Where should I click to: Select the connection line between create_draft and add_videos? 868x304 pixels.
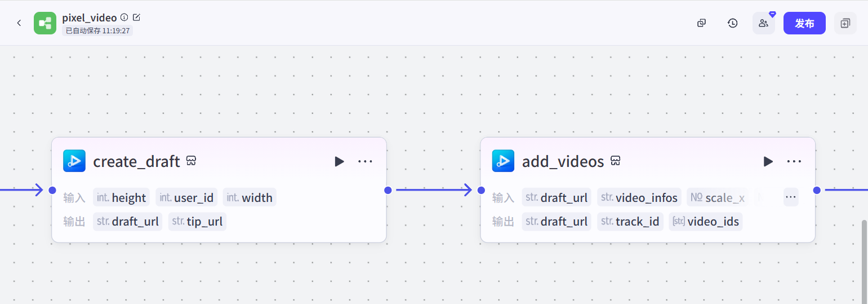(434, 190)
